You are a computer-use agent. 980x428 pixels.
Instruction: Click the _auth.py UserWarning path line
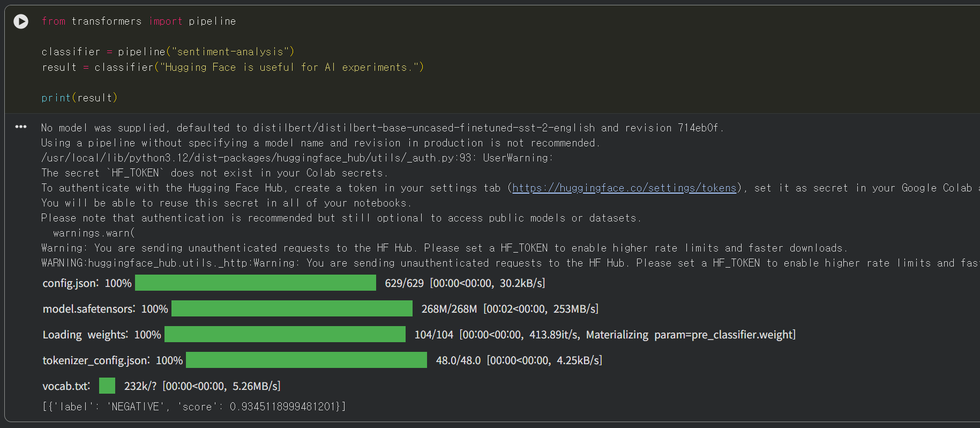coord(297,158)
